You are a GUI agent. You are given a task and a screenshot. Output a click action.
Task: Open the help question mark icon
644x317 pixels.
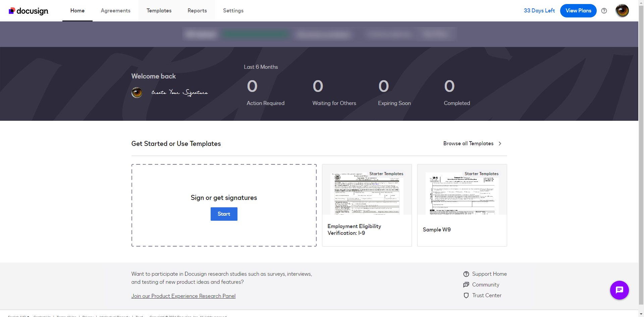click(604, 10)
